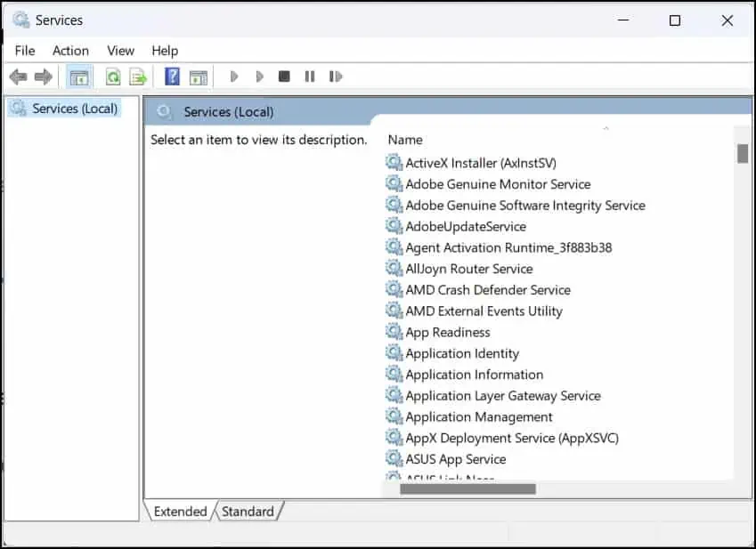Click the Restart Service icon
Screen dimensions: 756x549
336,77
